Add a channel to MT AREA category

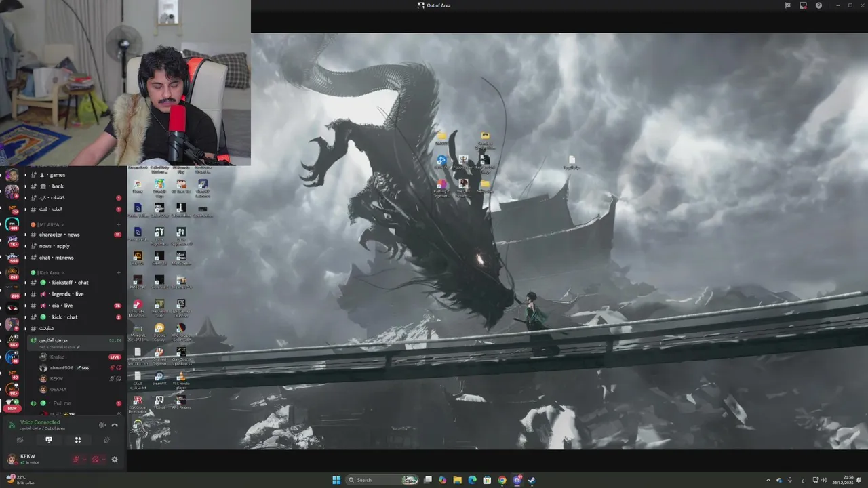(119, 224)
